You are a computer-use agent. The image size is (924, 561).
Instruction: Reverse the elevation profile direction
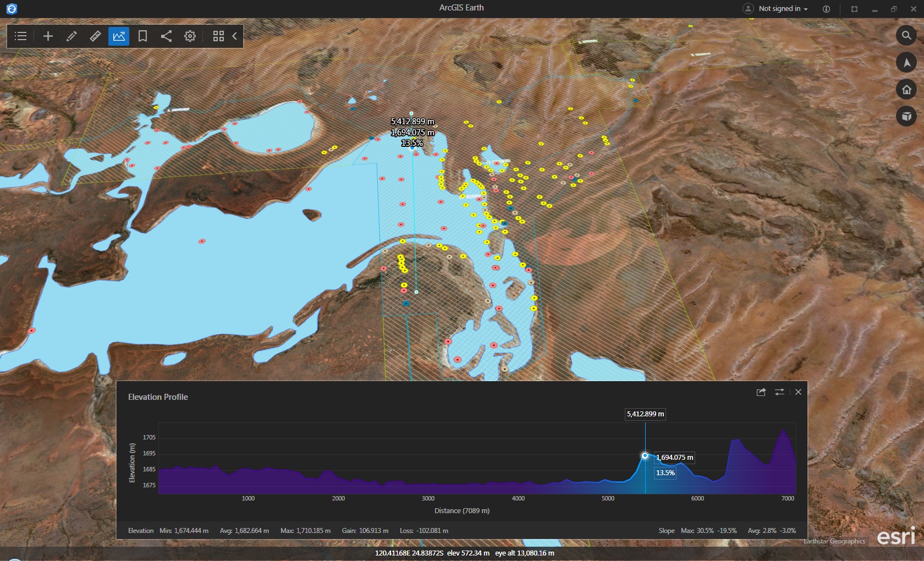point(779,392)
